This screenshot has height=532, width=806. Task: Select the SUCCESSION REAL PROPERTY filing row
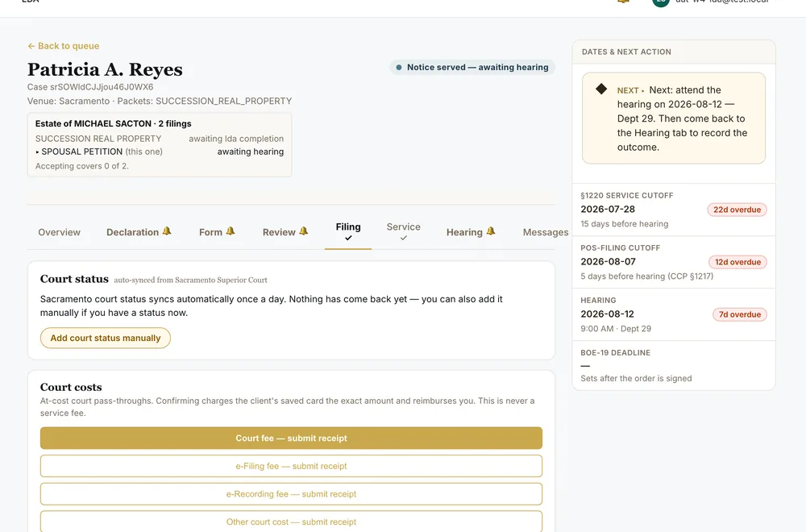click(x=160, y=139)
